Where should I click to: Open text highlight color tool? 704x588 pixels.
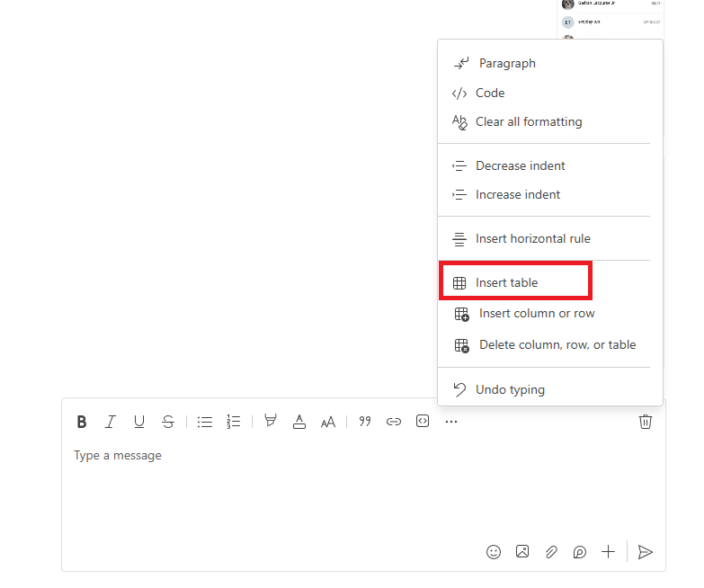coord(271,421)
